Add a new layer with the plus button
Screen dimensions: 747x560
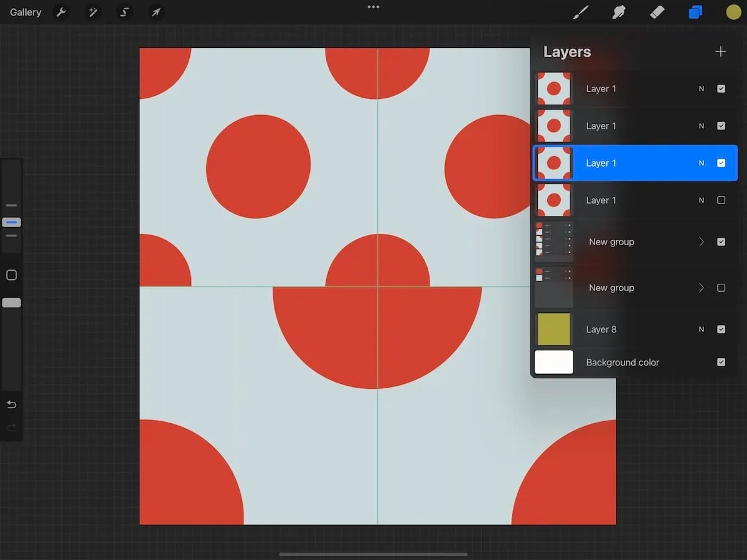coord(720,52)
